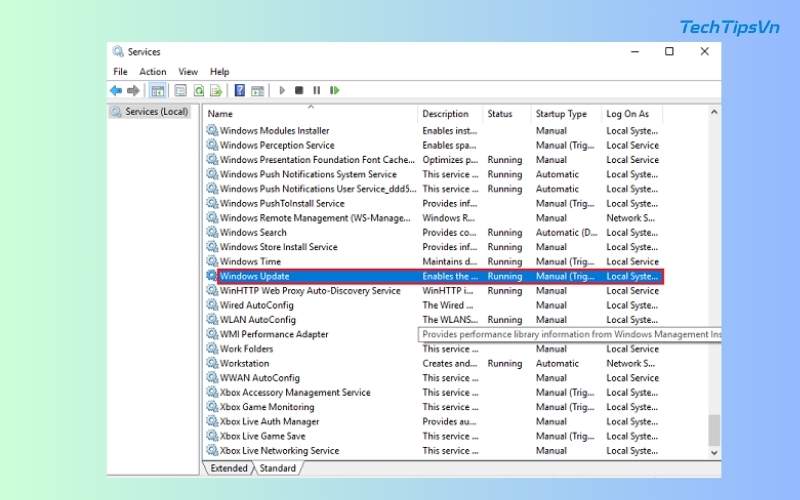Select Services (Local) in the console tree
The width and height of the screenshot is (800, 500).
[150, 111]
